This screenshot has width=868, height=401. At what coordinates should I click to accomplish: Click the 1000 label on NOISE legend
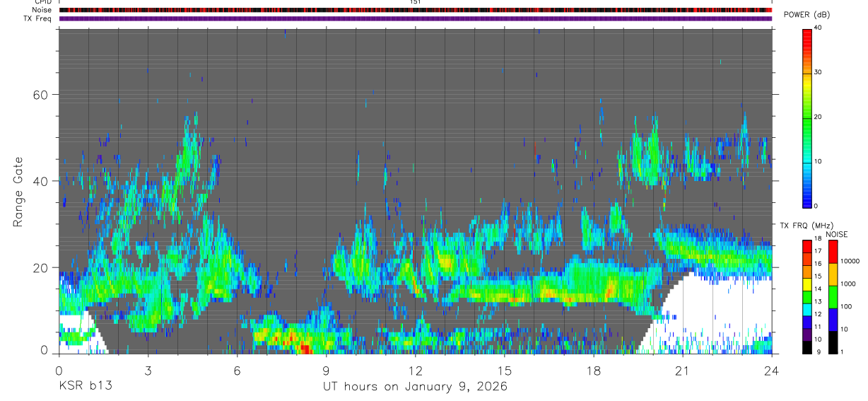(848, 284)
